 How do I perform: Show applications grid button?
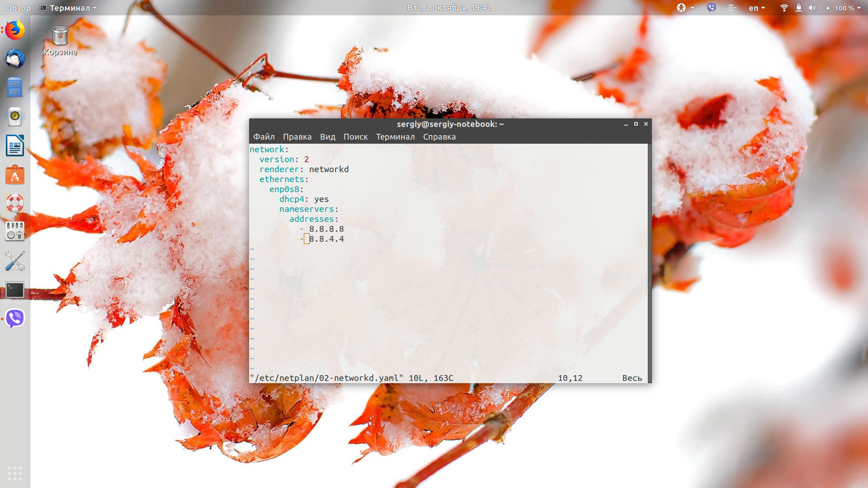tap(15, 473)
